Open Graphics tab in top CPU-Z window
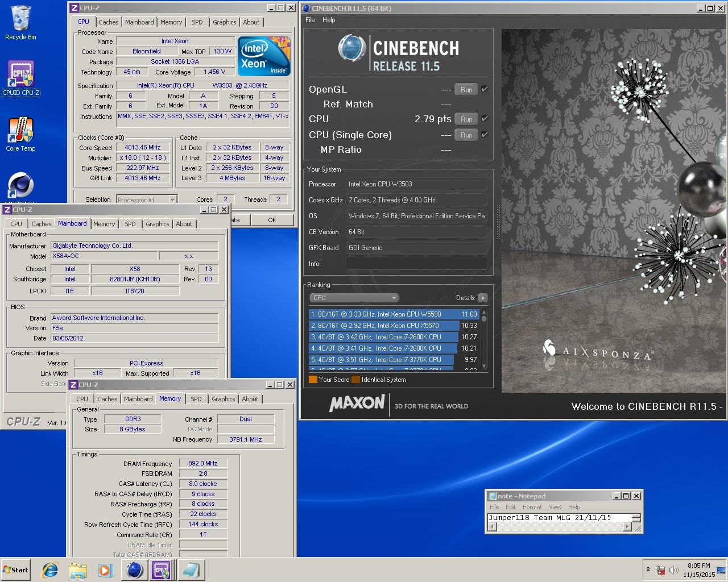 pyautogui.click(x=224, y=22)
